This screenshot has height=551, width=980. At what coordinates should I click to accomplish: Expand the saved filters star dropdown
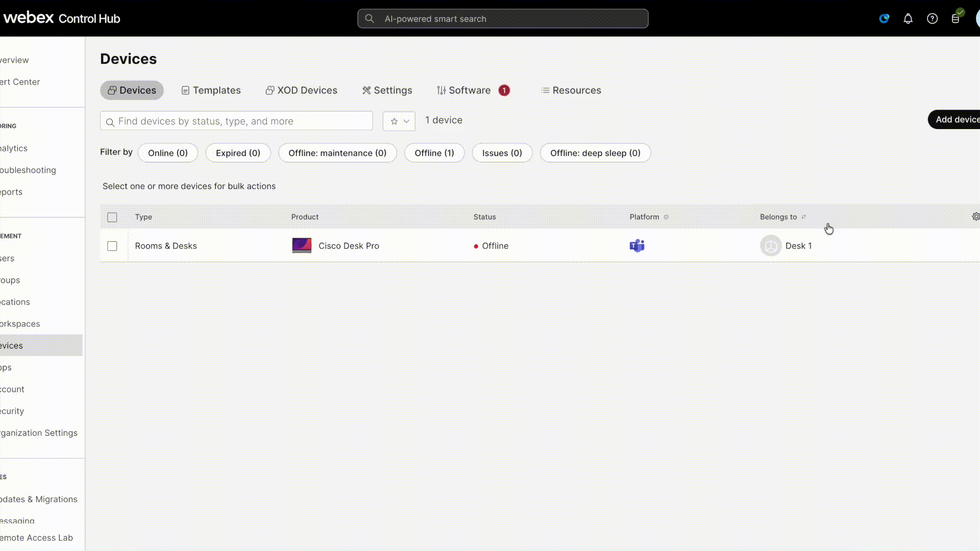399,121
